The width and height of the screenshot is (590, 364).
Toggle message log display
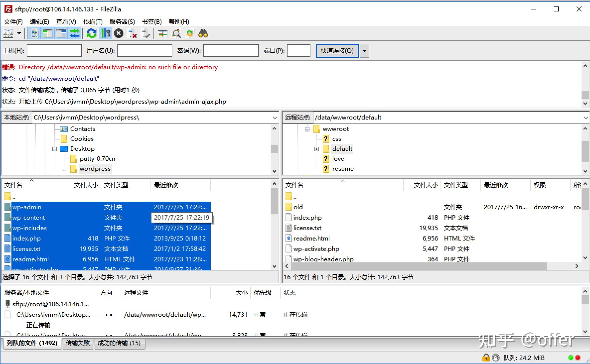click(34, 33)
